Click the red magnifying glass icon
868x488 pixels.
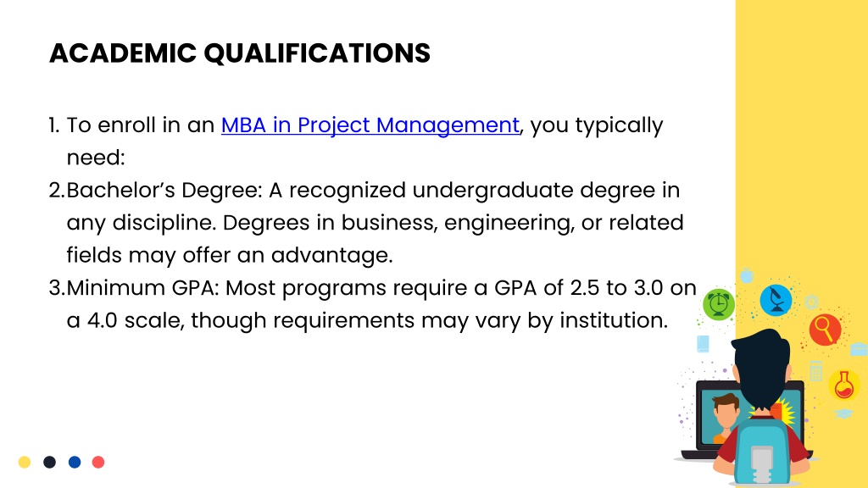coord(825,330)
